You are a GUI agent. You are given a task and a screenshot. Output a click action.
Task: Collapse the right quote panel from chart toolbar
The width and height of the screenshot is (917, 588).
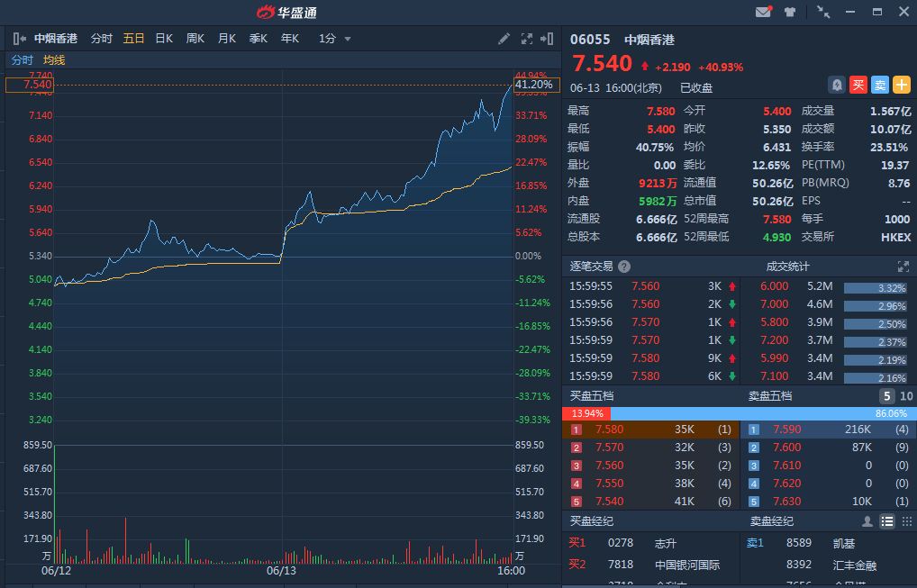point(547,39)
